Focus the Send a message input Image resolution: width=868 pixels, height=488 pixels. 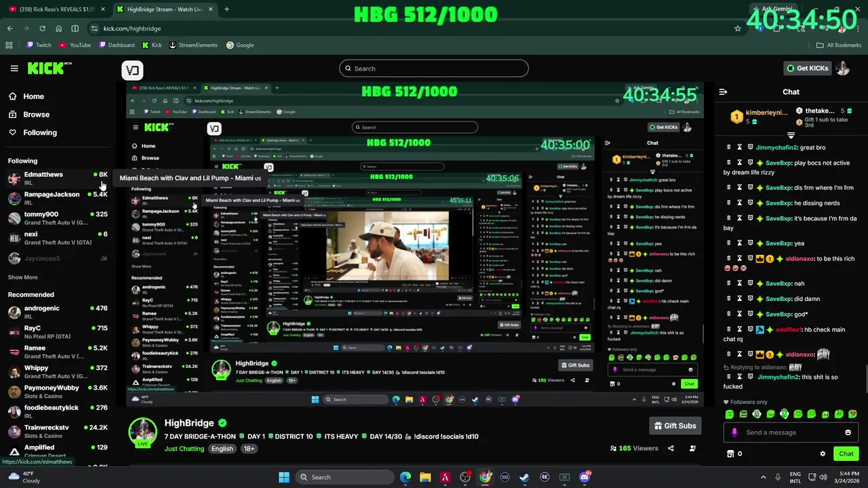point(791,432)
